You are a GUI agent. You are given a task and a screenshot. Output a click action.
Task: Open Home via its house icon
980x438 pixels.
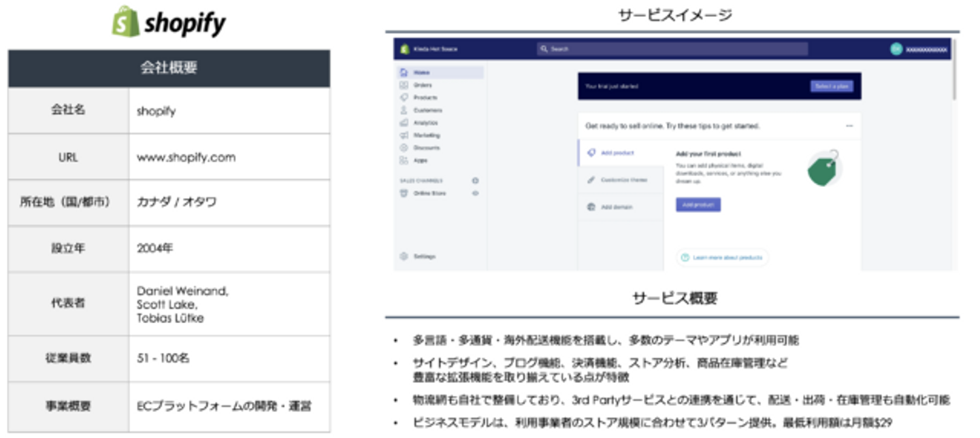404,72
